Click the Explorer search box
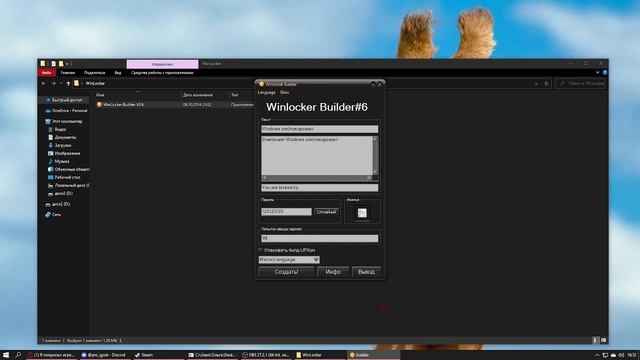Viewport: 640px width, 360px height. 580,83
